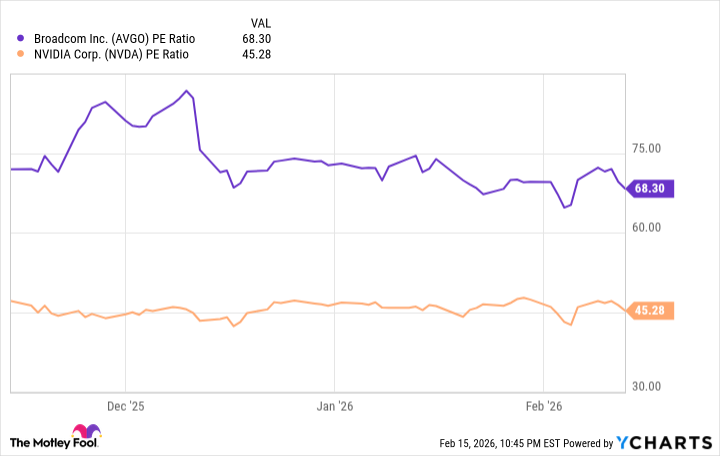Click the Jan '26 axis label
720x456 pixels.
pos(335,407)
